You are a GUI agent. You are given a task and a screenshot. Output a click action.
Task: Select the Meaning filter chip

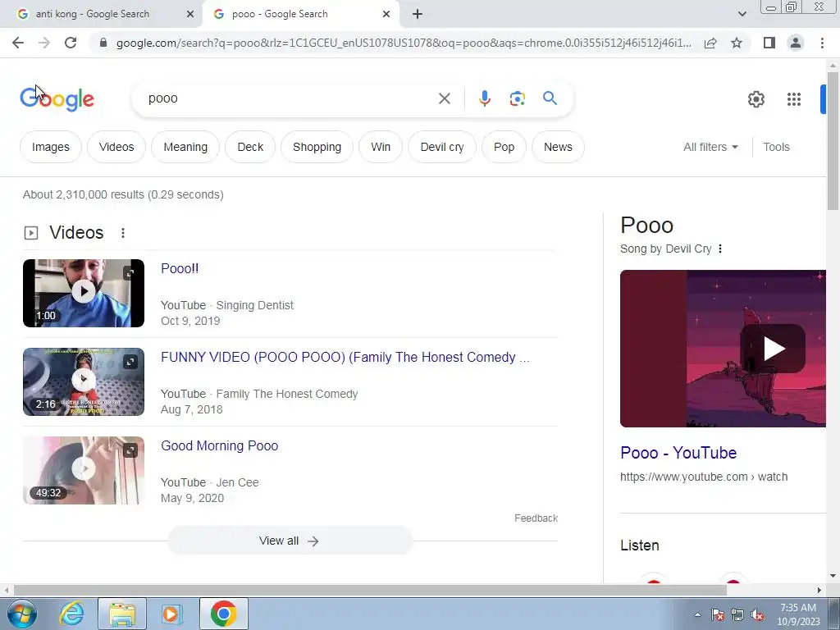(185, 147)
